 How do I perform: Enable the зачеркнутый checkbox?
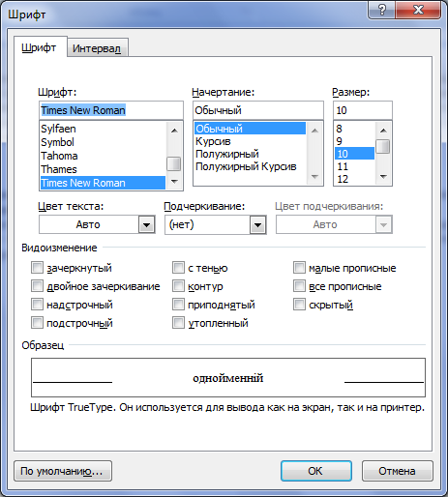tap(37, 268)
